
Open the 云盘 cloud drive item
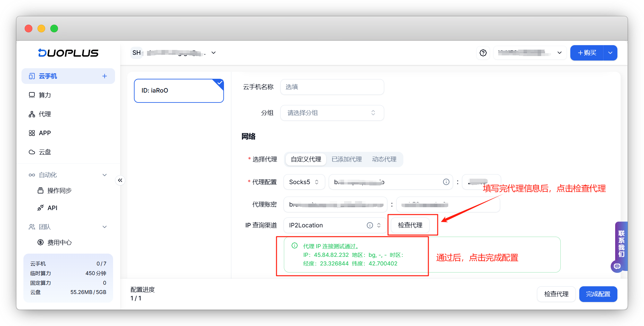click(68, 152)
